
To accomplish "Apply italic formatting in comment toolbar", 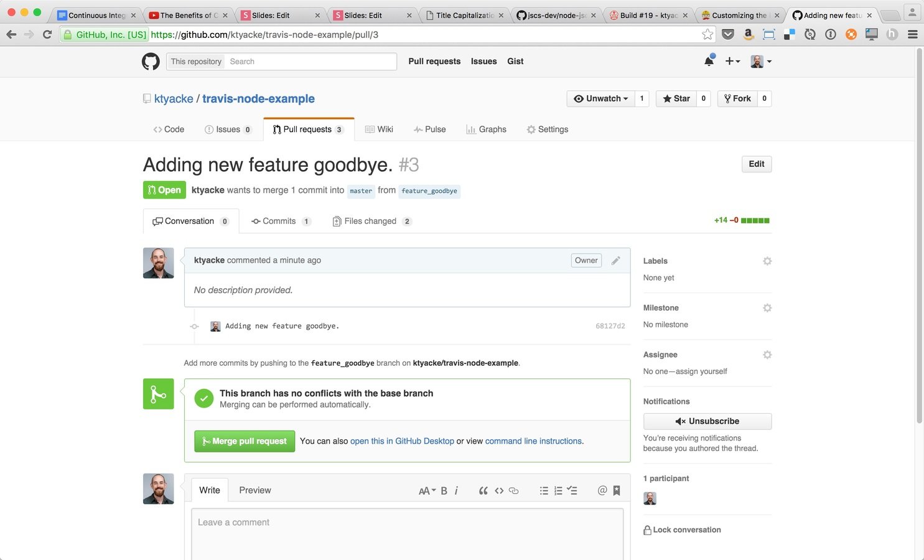I will point(456,491).
